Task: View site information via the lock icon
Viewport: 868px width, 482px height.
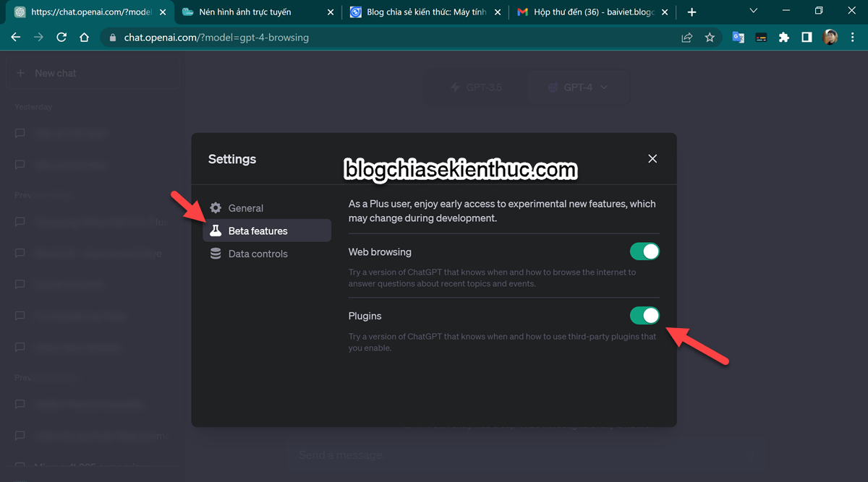Action: click(111, 38)
